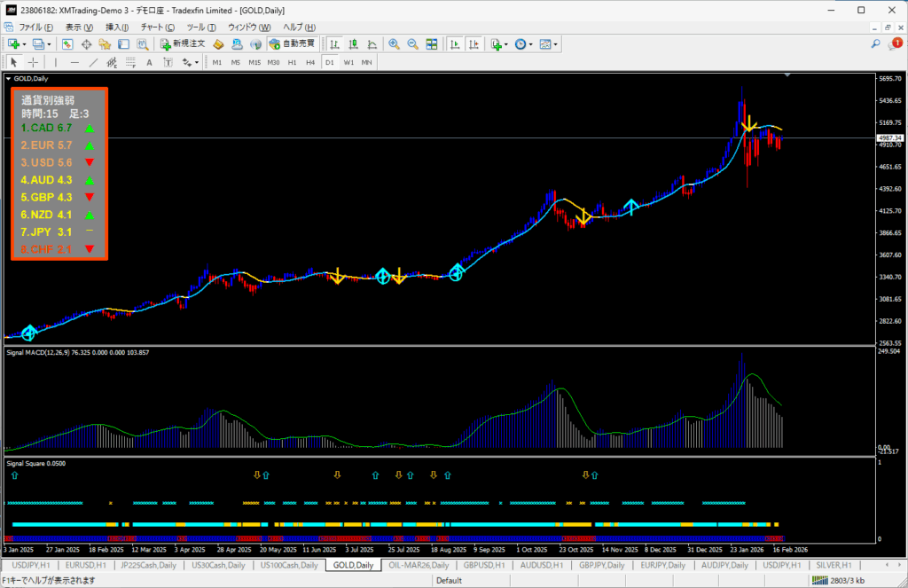Click the search magnifier at top right
The height and width of the screenshot is (588, 908).
[875, 43]
